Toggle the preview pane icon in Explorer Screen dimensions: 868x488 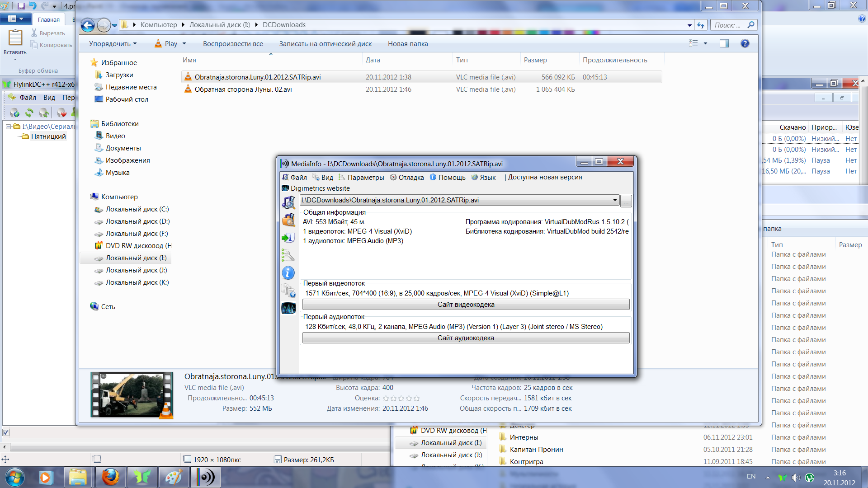click(724, 43)
